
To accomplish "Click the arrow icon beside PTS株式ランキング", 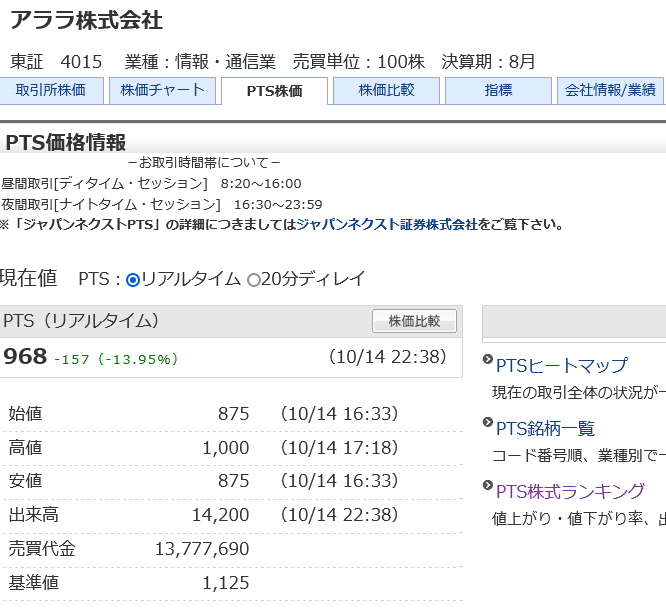I will tap(488, 485).
